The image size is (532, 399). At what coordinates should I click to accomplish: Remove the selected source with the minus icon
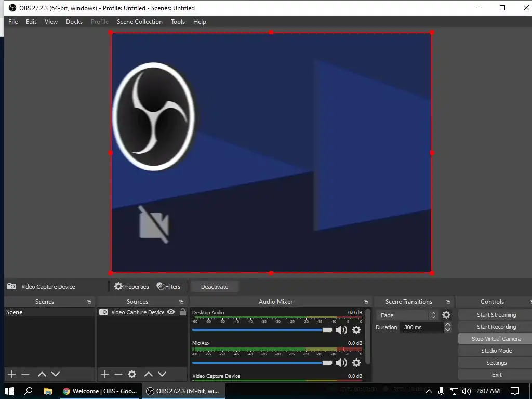coord(118,374)
